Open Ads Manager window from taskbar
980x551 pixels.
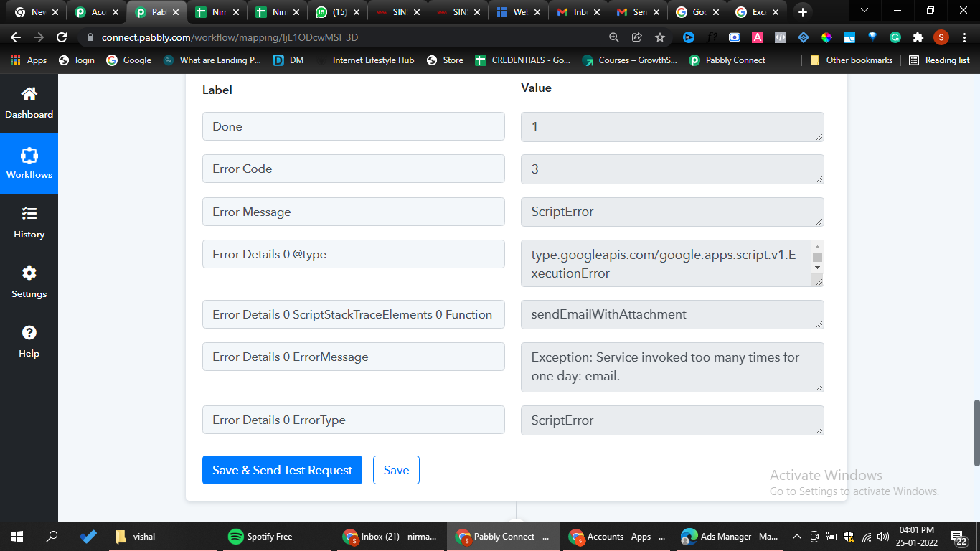[x=730, y=537]
